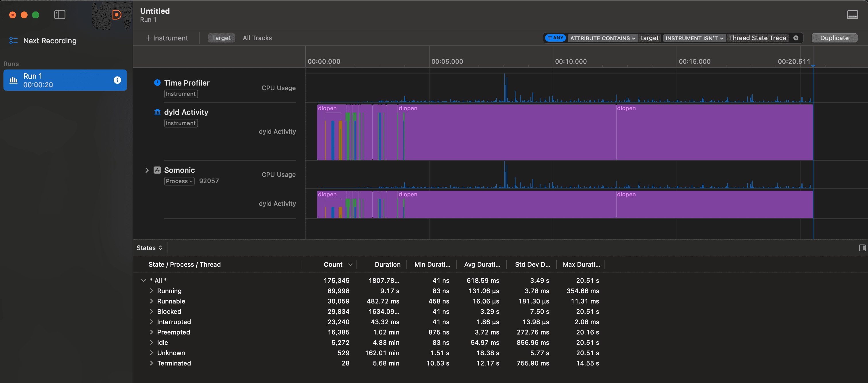Sort by Std Dev column header
Viewport: 868px width, 383px height.
point(532,265)
